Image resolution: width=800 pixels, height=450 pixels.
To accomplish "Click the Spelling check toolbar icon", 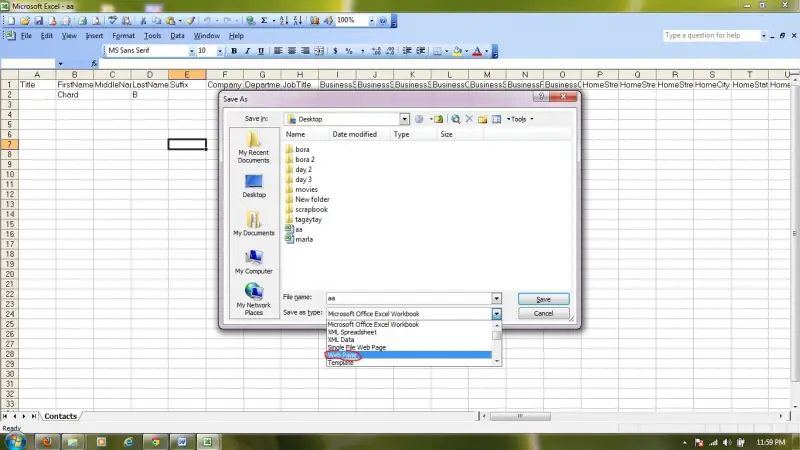I will (x=112, y=20).
